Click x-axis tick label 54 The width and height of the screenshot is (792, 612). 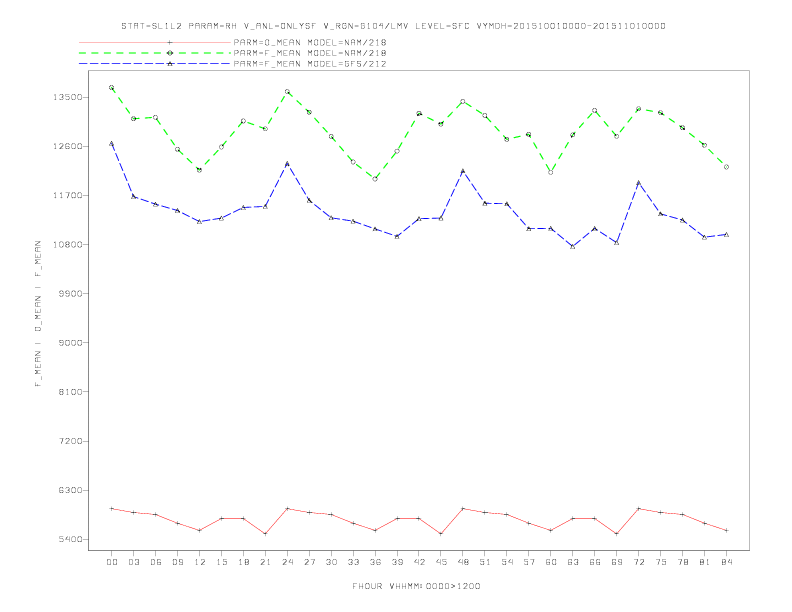(x=507, y=562)
